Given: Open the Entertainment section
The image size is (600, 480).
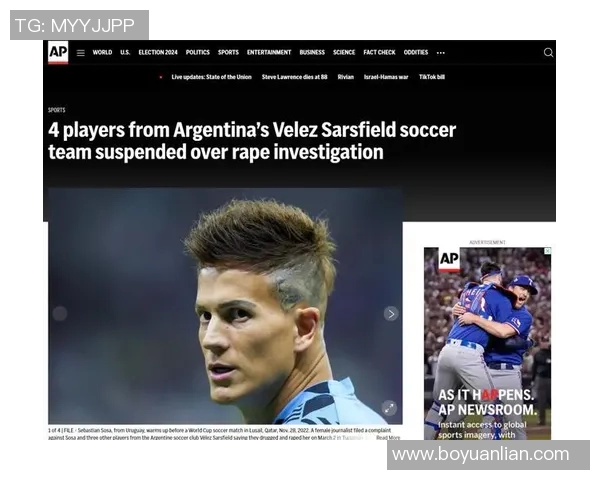Looking at the screenshot, I should (269, 52).
